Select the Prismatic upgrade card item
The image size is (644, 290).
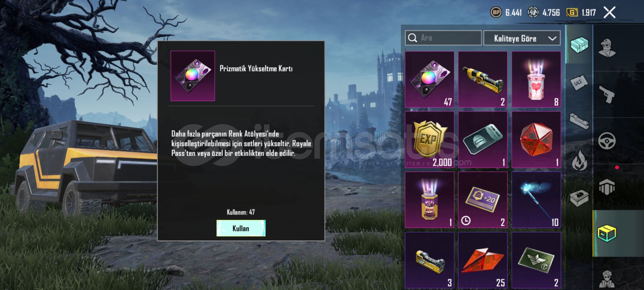coord(429,79)
